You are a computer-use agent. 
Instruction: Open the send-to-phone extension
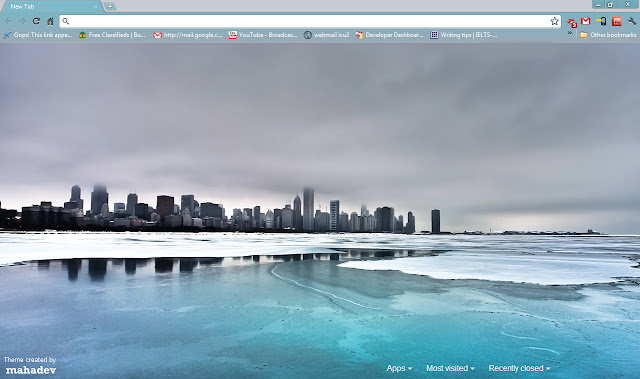click(601, 21)
